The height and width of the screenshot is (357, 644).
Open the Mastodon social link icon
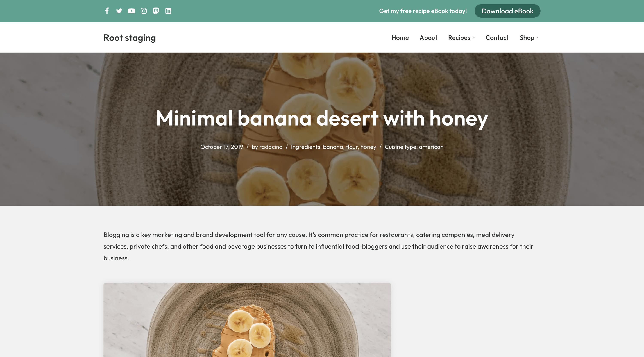[156, 11]
